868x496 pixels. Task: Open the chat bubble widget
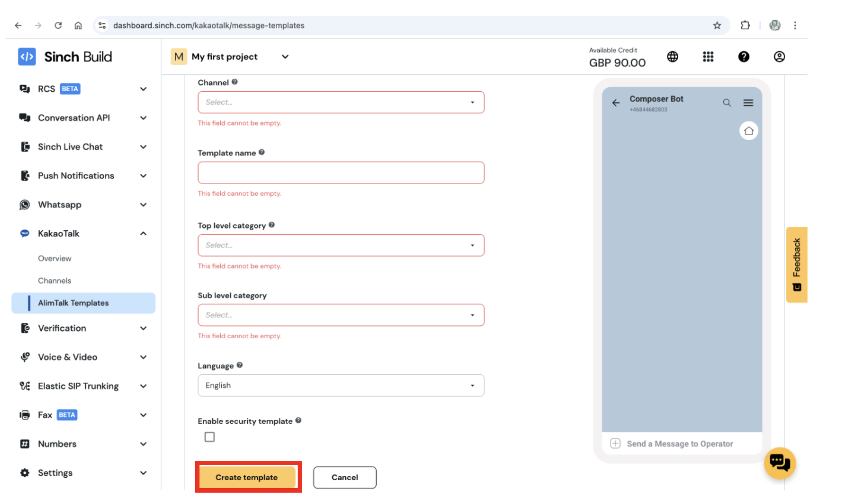780,463
